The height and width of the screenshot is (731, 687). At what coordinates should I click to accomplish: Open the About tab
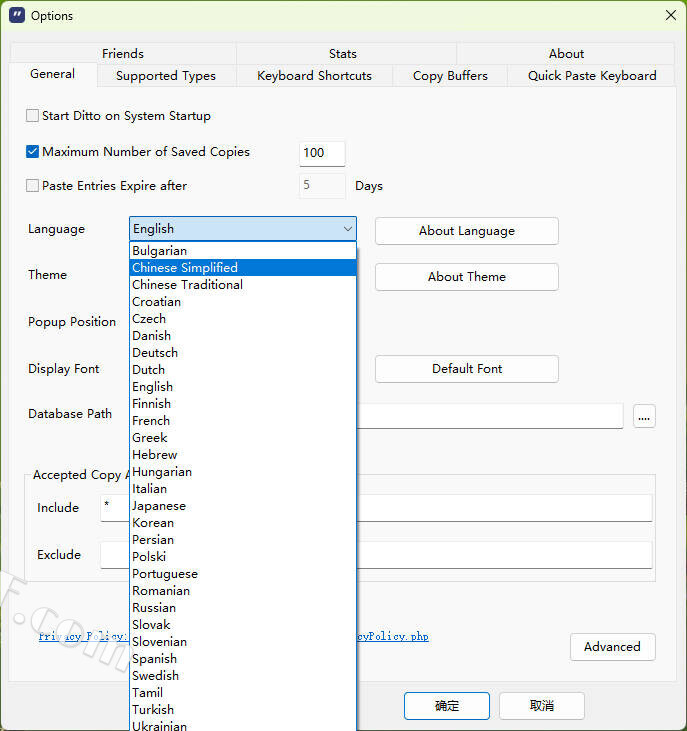[x=566, y=54]
